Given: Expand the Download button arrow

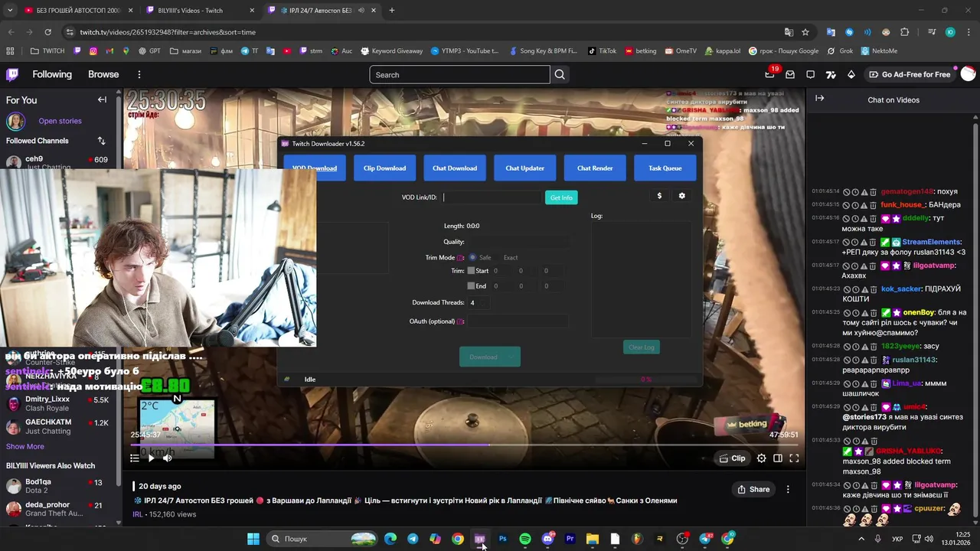Looking at the screenshot, I should (513, 357).
